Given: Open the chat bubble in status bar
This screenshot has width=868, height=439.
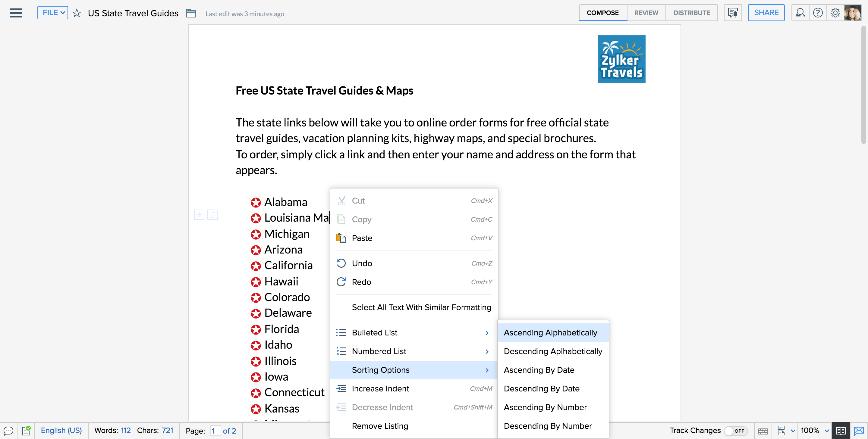Looking at the screenshot, I should 8,431.
